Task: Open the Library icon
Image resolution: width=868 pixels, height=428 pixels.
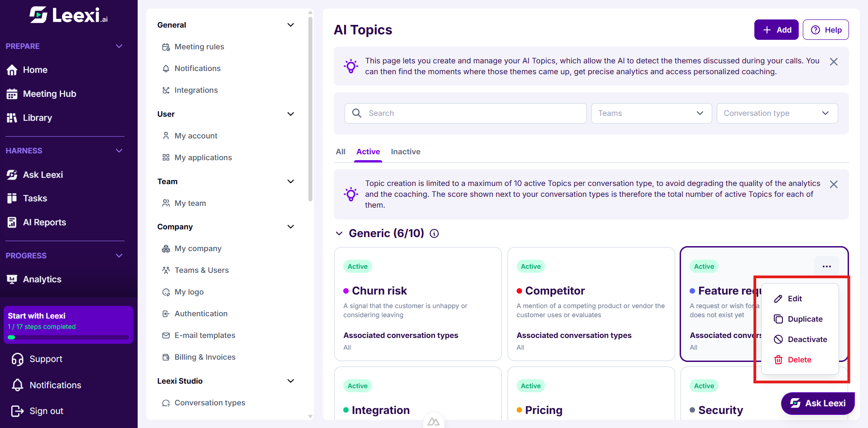Action: [12, 118]
